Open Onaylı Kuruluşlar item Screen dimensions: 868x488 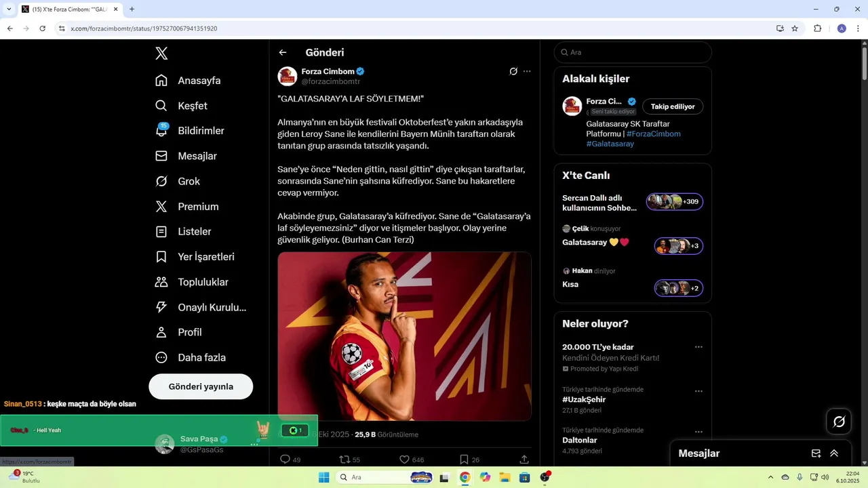(200, 307)
